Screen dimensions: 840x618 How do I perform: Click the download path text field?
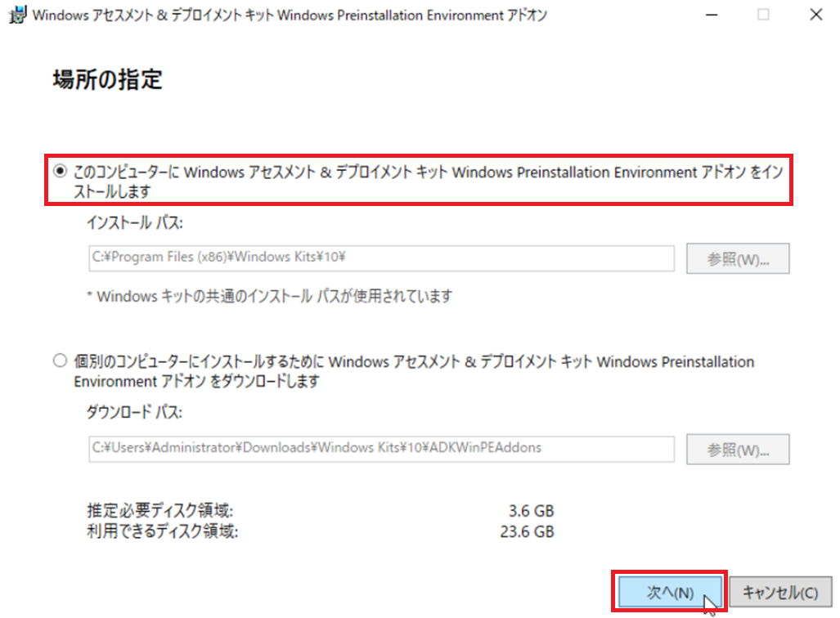tap(381, 449)
